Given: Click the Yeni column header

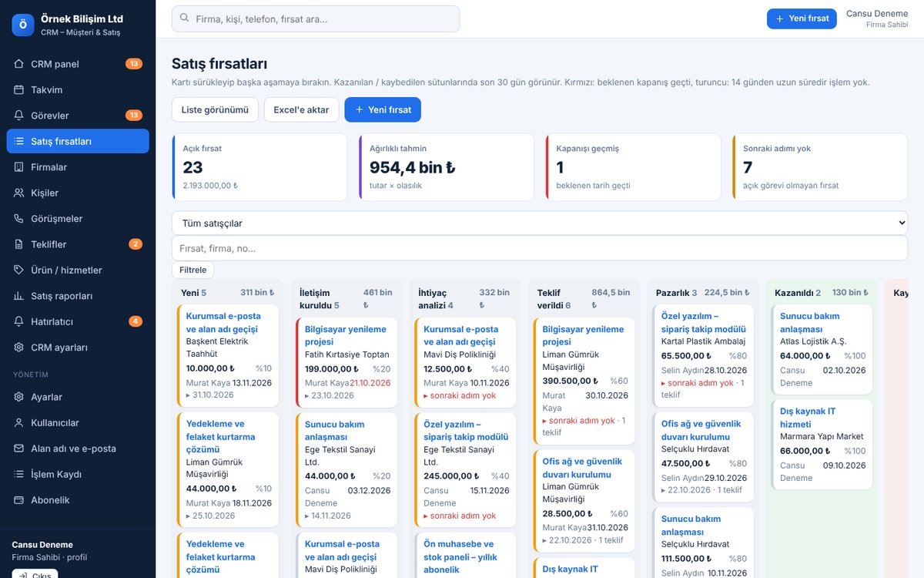Looking at the screenshot, I should coord(228,293).
